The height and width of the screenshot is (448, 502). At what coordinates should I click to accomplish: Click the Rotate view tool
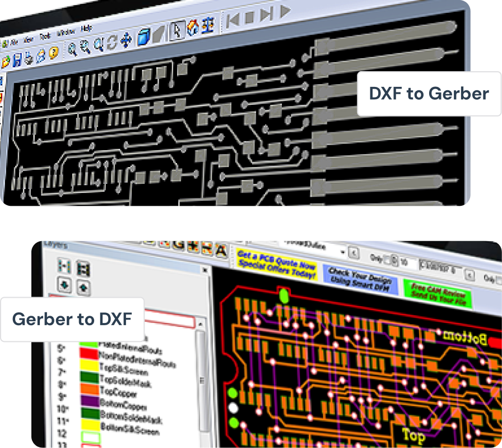tap(111, 40)
